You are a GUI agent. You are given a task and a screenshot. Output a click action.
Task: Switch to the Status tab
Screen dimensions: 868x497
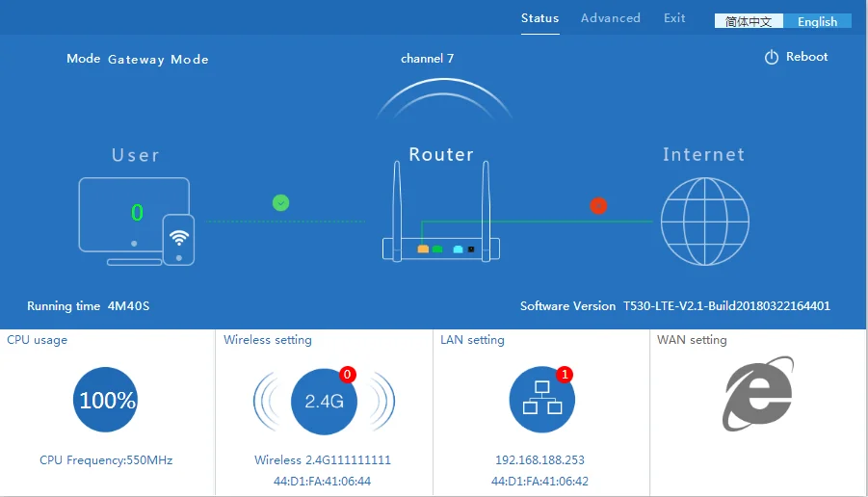[x=539, y=18]
